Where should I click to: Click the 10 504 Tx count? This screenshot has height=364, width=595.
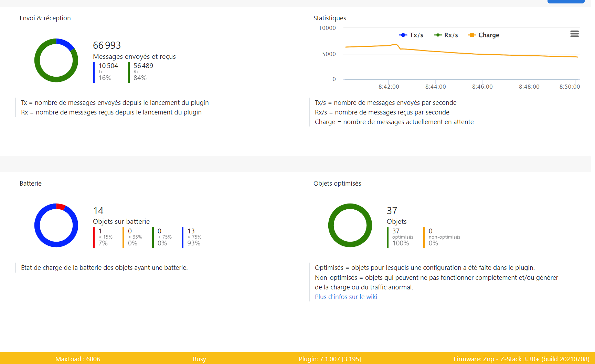(108, 66)
